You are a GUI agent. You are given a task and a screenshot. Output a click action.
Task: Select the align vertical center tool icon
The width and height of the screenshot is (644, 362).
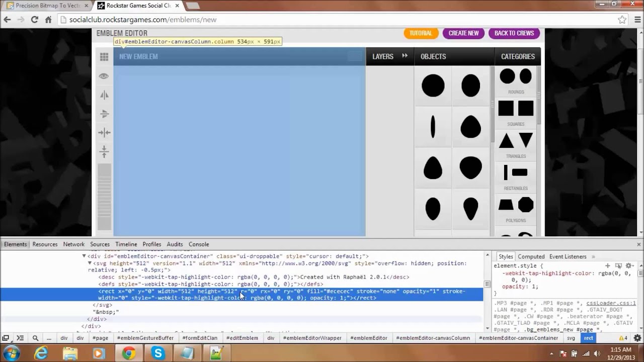(104, 151)
